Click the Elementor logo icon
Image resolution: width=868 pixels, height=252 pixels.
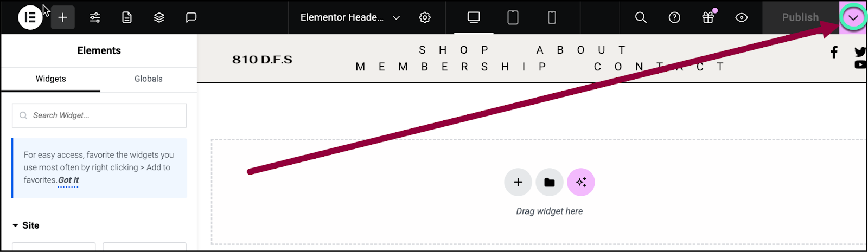30,17
